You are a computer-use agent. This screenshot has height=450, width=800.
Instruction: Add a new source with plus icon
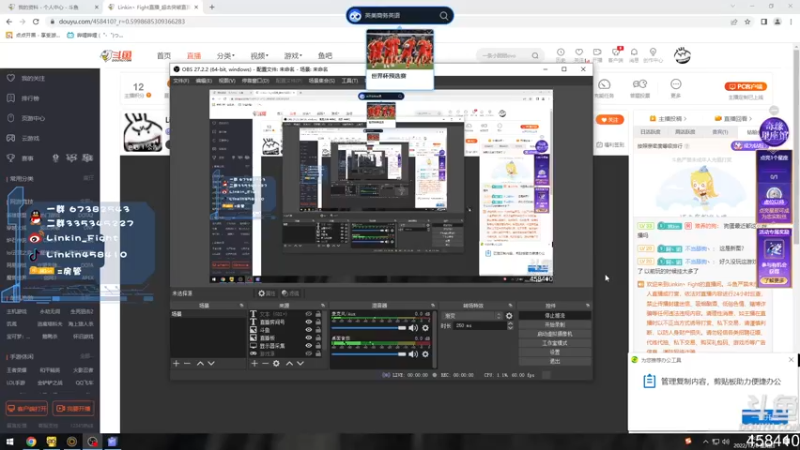pyautogui.click(x=254, y=363)
